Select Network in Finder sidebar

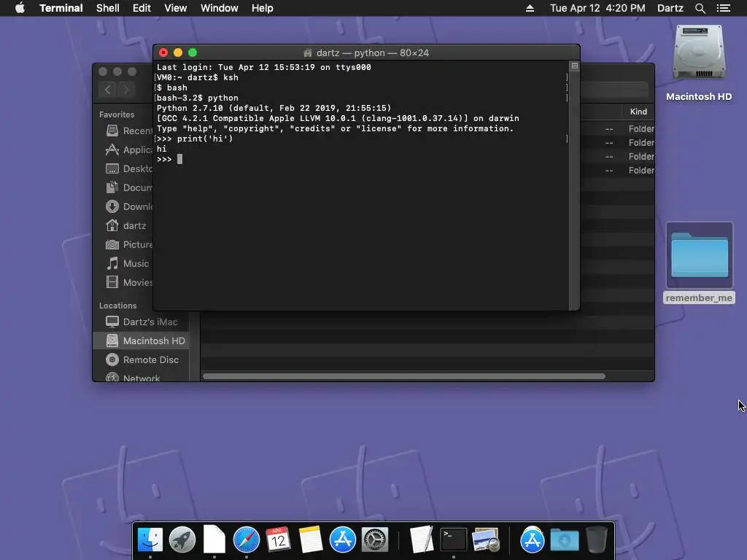tap(142, 378)
